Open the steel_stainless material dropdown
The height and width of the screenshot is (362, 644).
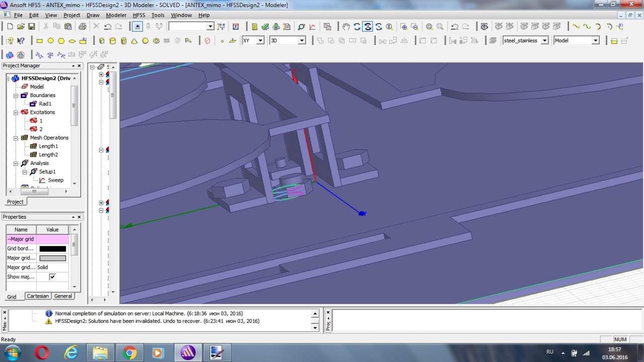pos(544,41)
